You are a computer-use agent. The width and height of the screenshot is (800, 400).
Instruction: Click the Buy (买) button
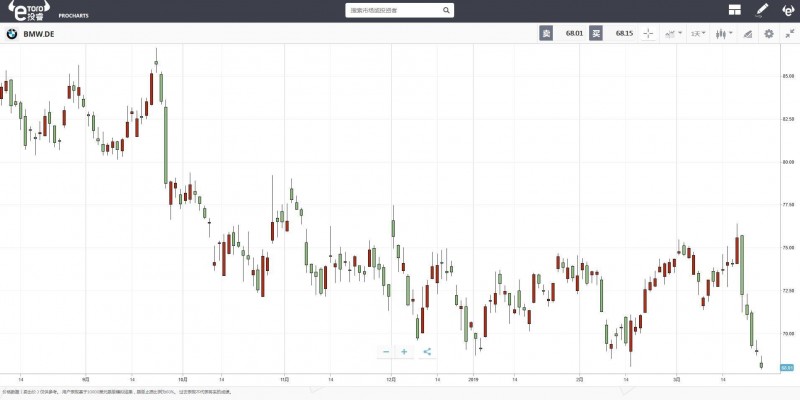[x=596, y=34]
